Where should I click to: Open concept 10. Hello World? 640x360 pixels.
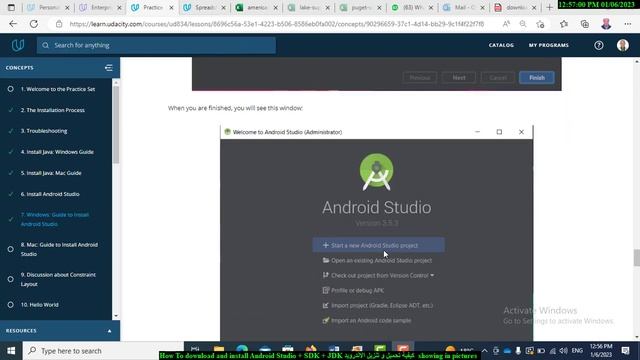click(x=40, y=305)
